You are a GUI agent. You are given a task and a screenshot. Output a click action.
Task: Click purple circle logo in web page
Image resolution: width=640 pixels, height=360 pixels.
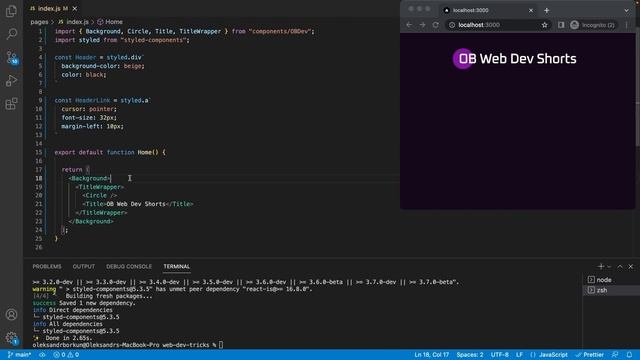(463, 59)
